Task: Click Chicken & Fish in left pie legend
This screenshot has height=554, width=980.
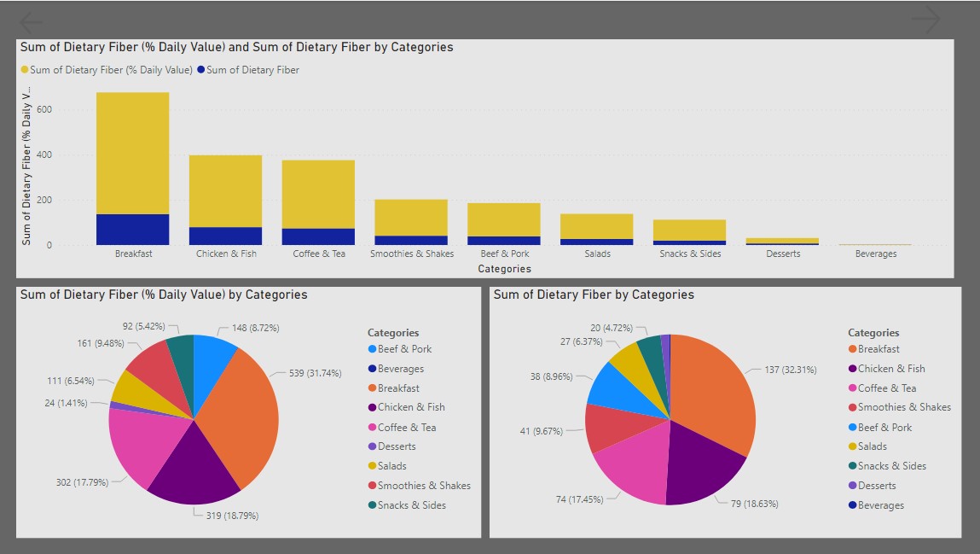Action: pos(406,408)
